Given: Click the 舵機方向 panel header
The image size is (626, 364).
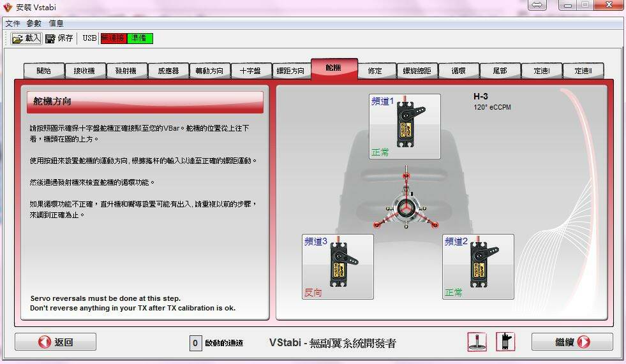Looking at the screenshot, I should click(145, 102).
